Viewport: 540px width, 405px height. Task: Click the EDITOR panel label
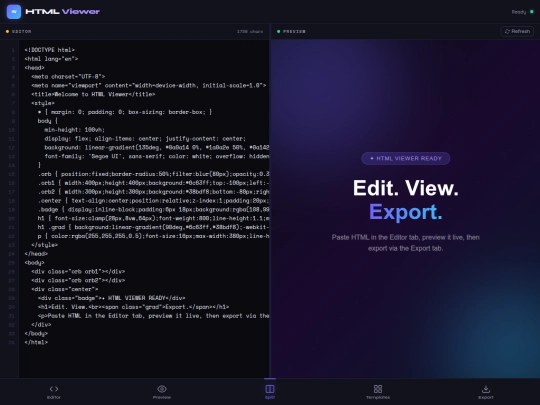point(21,31)
